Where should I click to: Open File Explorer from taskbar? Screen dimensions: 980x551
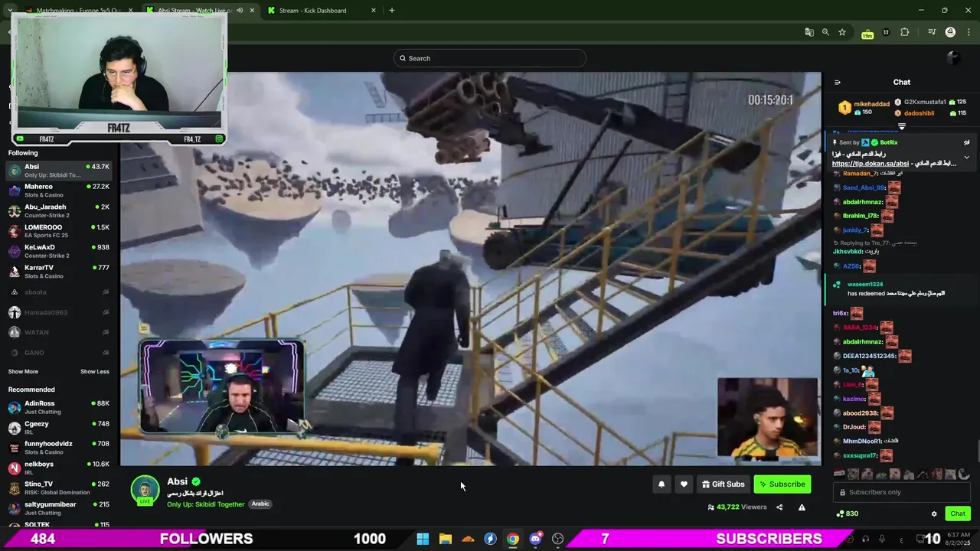tap(446, 539)
